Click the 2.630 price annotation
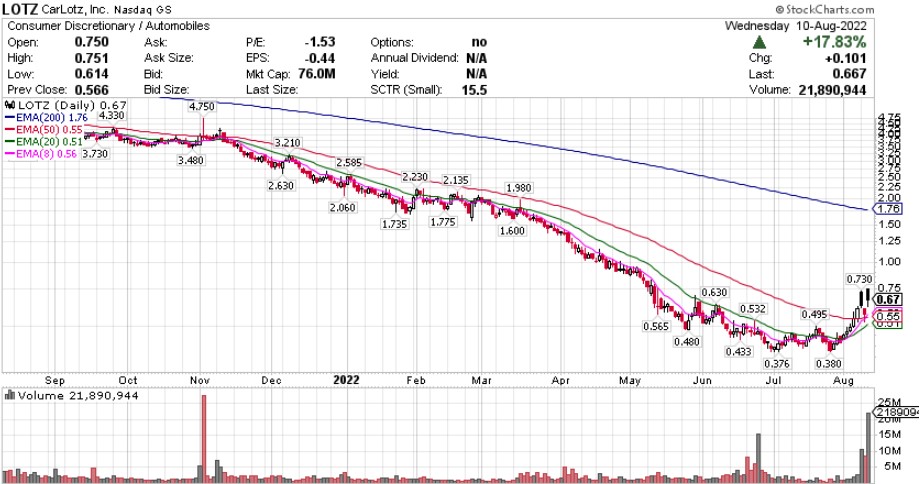 tap(280, 185)
